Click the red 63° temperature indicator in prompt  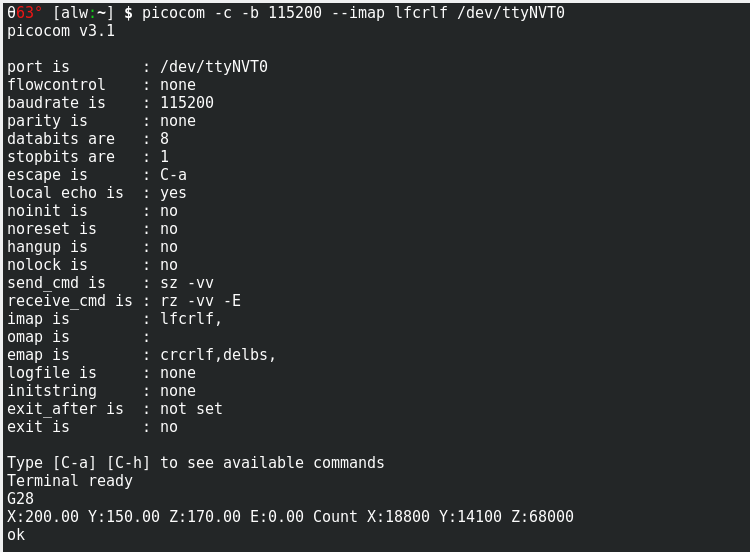[x=29, y=13]
